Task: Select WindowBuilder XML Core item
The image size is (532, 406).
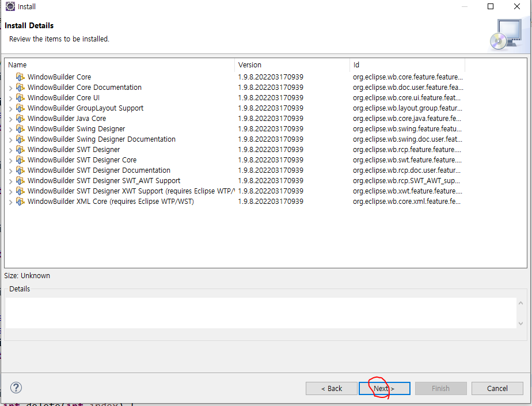Action: [111, 202]
